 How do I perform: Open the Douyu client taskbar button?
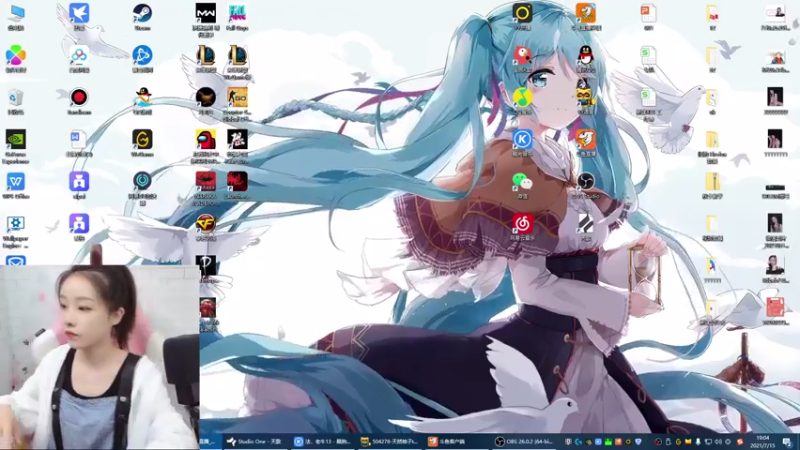446,441
